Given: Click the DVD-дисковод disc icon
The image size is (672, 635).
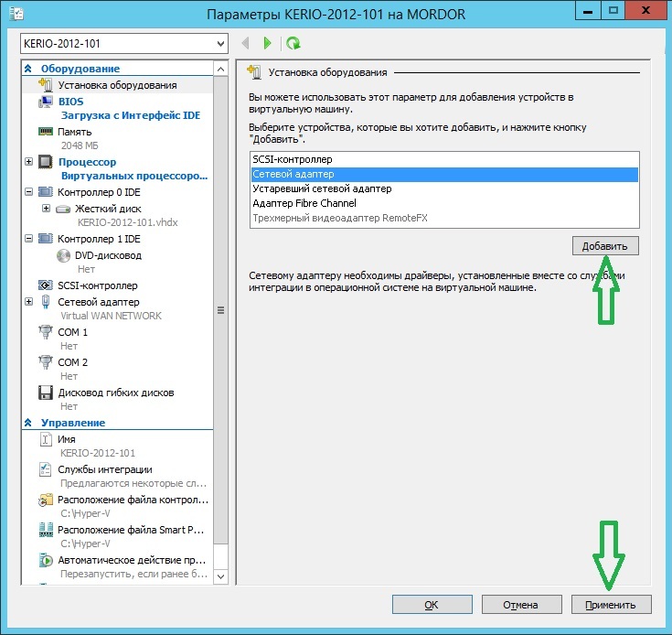Looking at the screenshot, I should coord(63,255).
